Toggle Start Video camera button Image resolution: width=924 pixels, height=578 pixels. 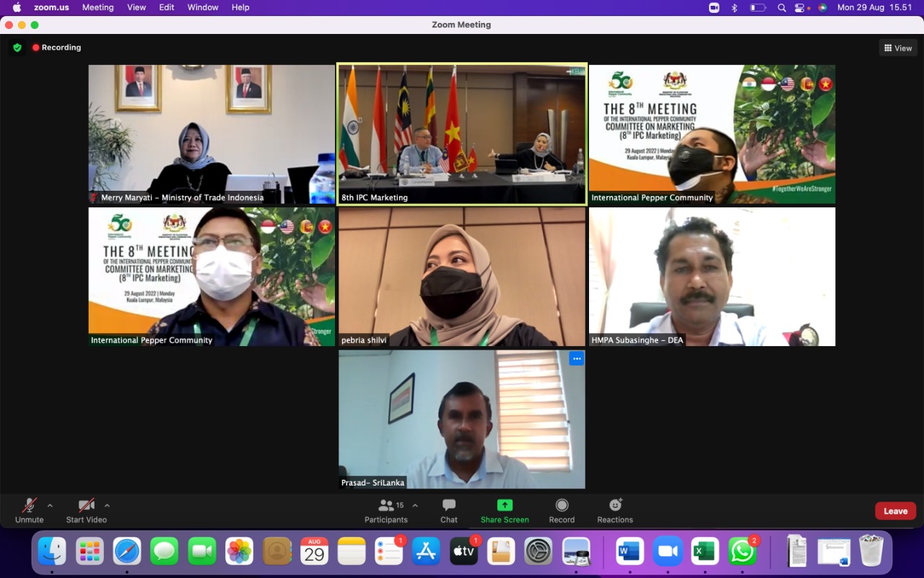pyautogui.click(x=87, y=506)
